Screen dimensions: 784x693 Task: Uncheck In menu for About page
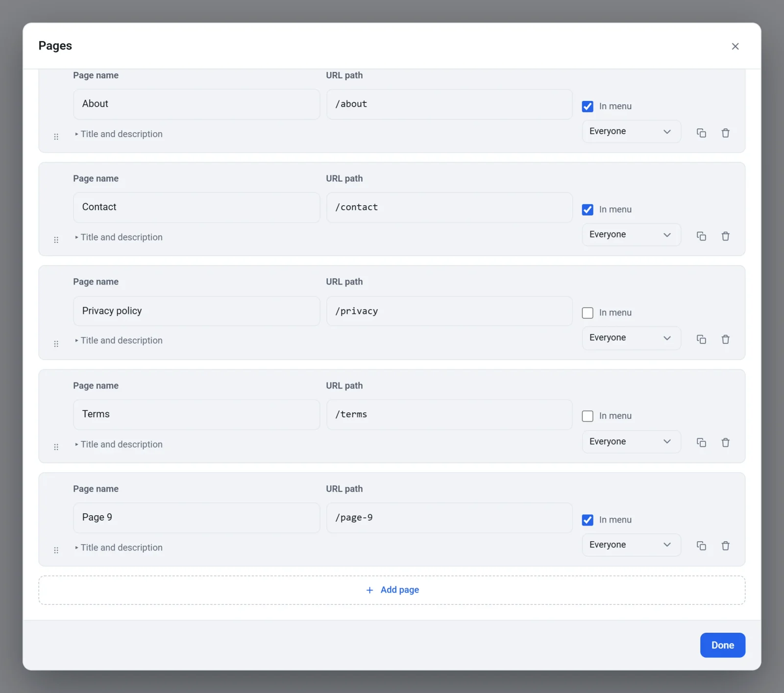588,106
